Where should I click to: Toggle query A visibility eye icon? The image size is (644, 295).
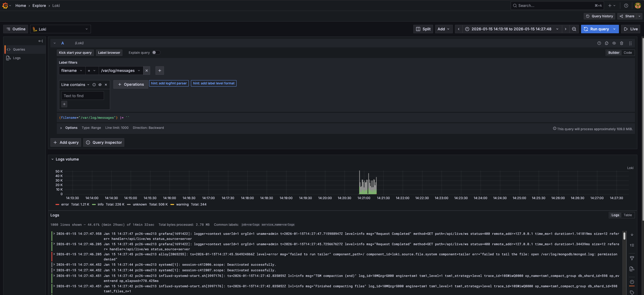click(614, 43)
